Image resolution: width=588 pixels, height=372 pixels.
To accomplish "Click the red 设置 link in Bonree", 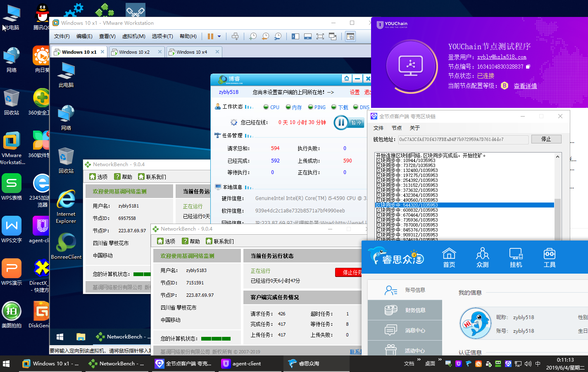I will click(355, 92).
